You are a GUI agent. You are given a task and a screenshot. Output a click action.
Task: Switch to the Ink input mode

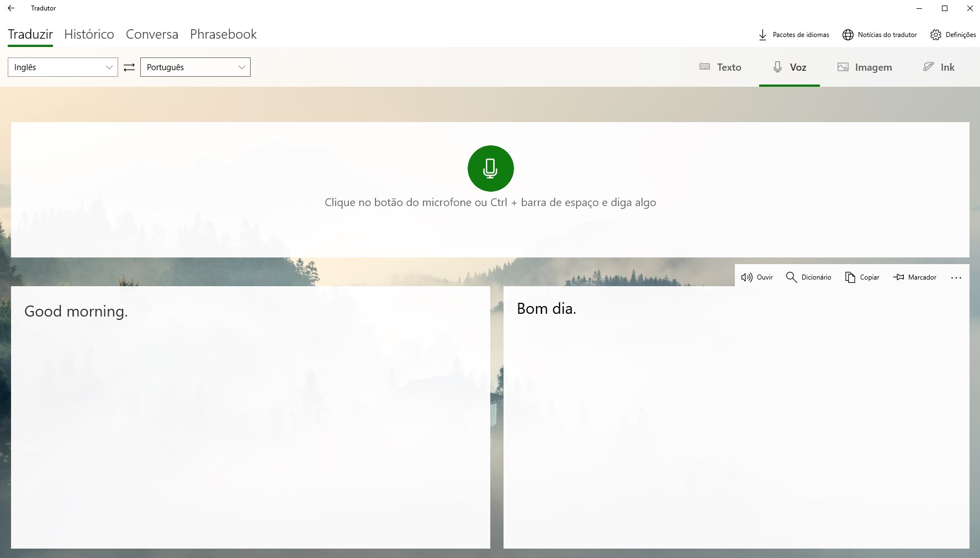click(x=939, y=67)
